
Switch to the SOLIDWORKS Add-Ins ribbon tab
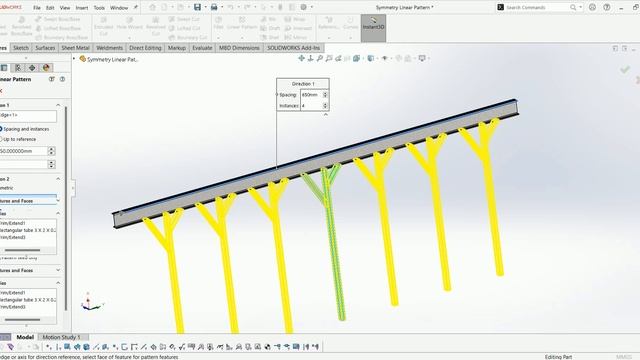tap(293, 48)
